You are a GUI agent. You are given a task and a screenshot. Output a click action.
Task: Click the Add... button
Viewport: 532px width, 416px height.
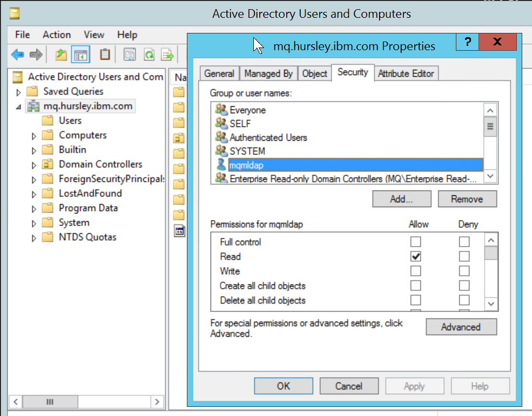tap(402, 199)
